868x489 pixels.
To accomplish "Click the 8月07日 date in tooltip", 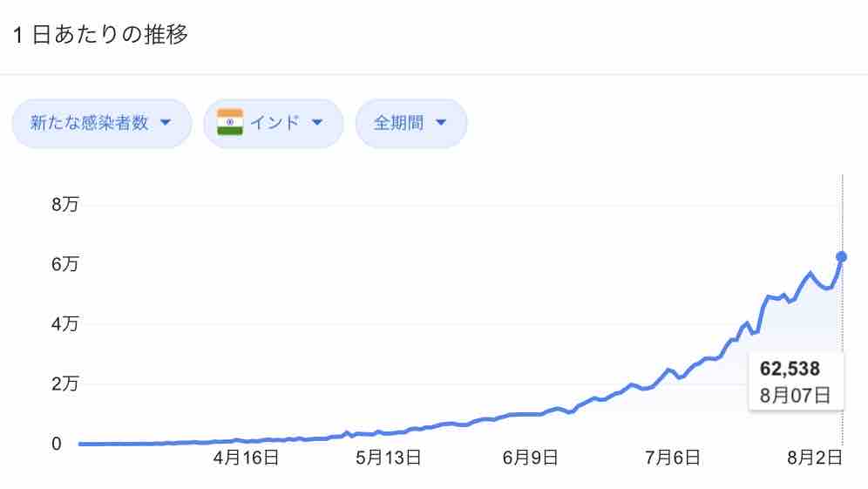I will pyautogui.click(x=795, y=396).
